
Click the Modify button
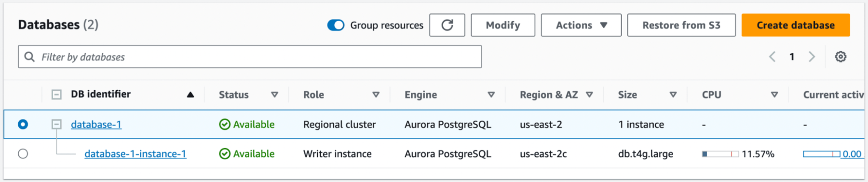503,25
